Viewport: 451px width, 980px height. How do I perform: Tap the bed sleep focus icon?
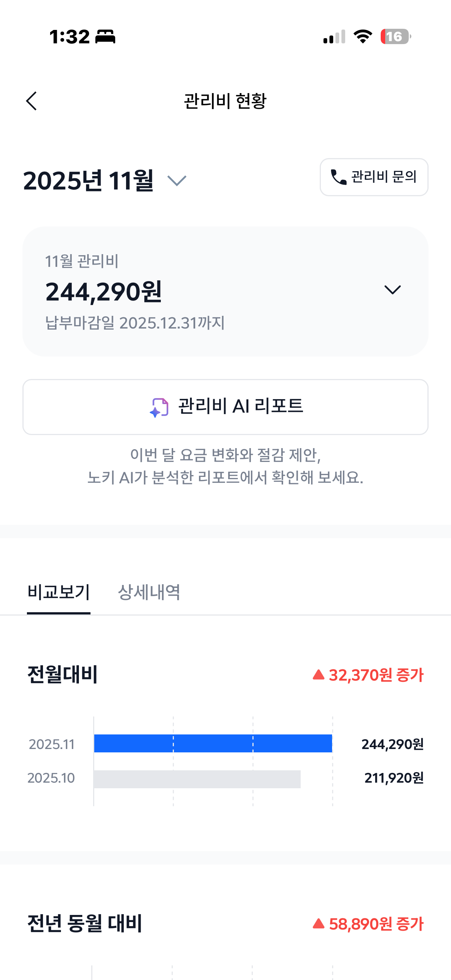(x=105, y=37)
